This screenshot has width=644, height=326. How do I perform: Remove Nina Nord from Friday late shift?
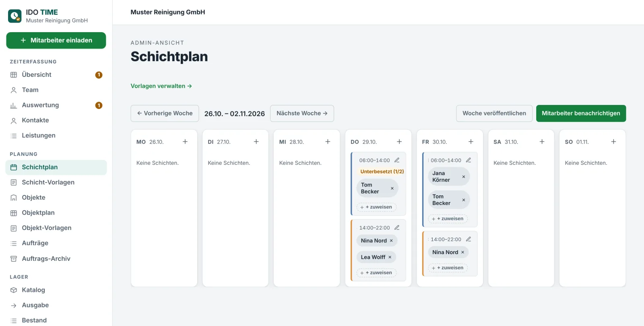pyautogui.click(x=462, y=252)
